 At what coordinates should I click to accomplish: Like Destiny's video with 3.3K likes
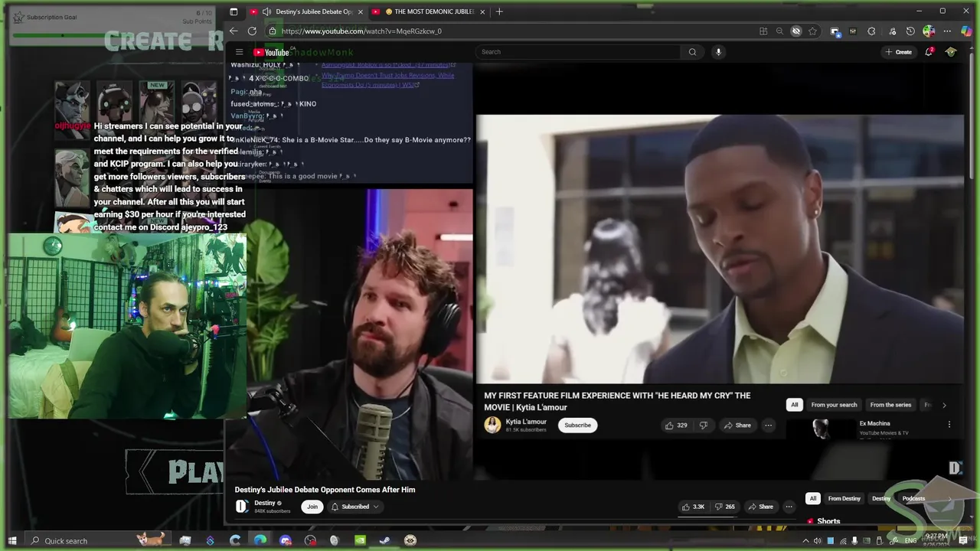(693, 507)
